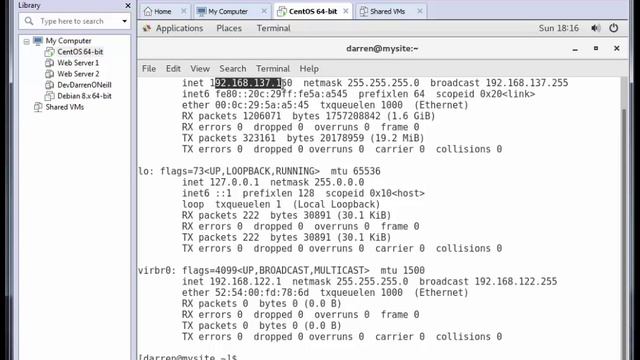Screen dimensions: 640x360
Task: Click the Web Server 1 VM icon
Action: 49,63
